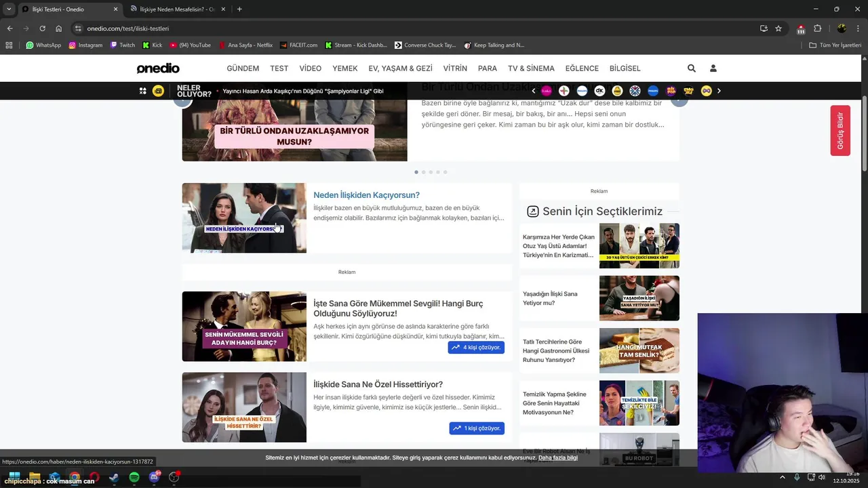Click the left arrow in the brand icon strip
868x488 pixels.
(534, 91)
